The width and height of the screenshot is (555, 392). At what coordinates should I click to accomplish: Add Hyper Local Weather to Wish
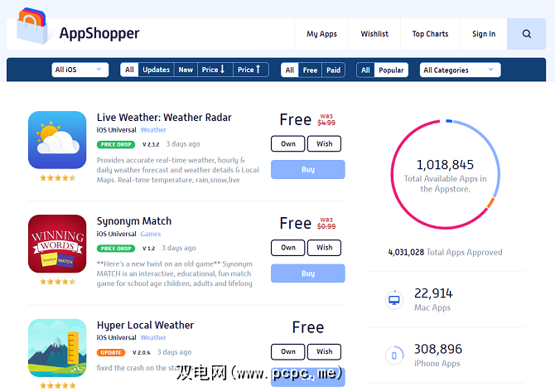[x=324, y=351]
